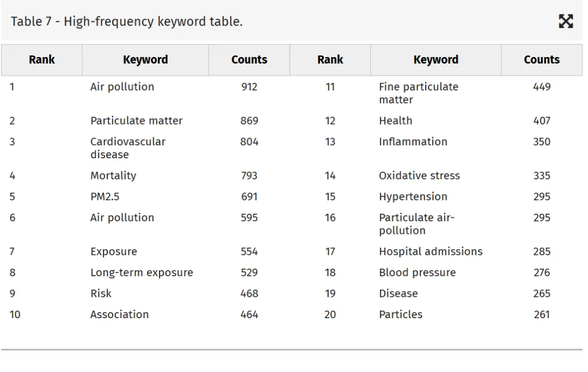
Task: Click the Long-term exposure keyword cell
Action: tap(142, 272)
